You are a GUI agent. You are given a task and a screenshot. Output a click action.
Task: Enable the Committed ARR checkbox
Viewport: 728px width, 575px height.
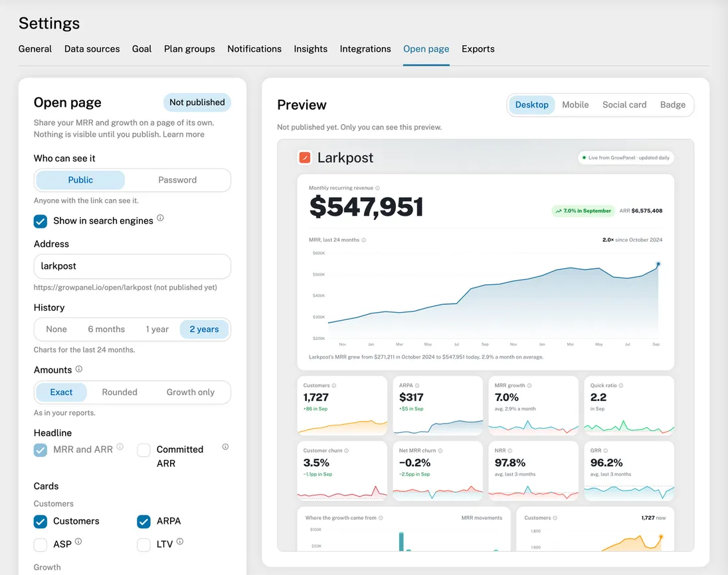[144, 450]
